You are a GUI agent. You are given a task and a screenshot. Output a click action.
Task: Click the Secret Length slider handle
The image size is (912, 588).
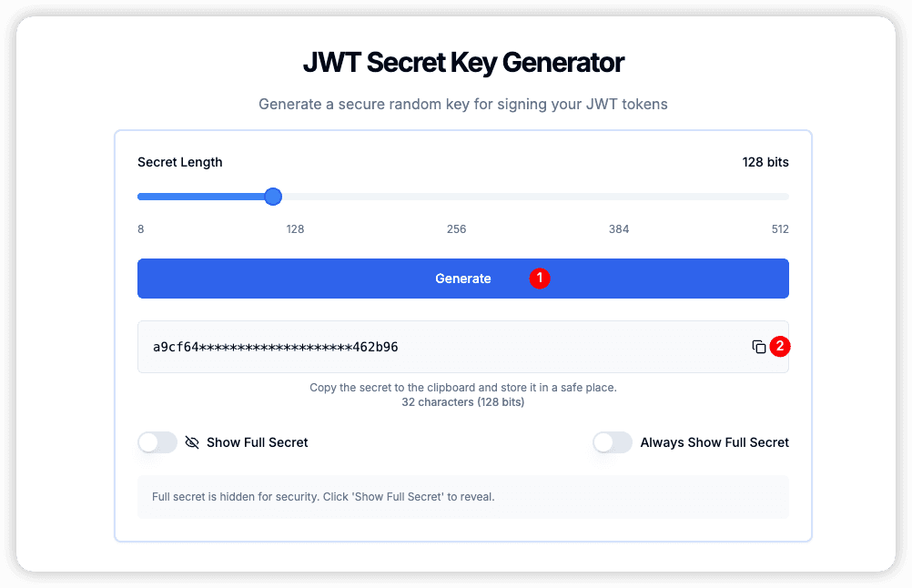(272, 197)
